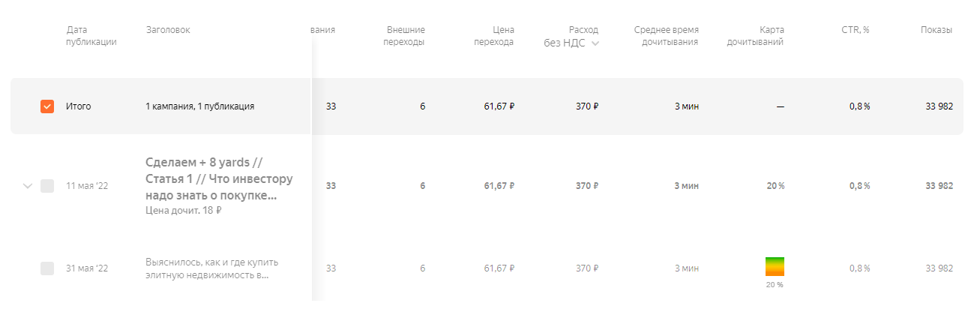Click the 1 кампания, 1 публикация summary text
Image resolution: width=980 pixels, height=318 pixels.
[199, 106]
